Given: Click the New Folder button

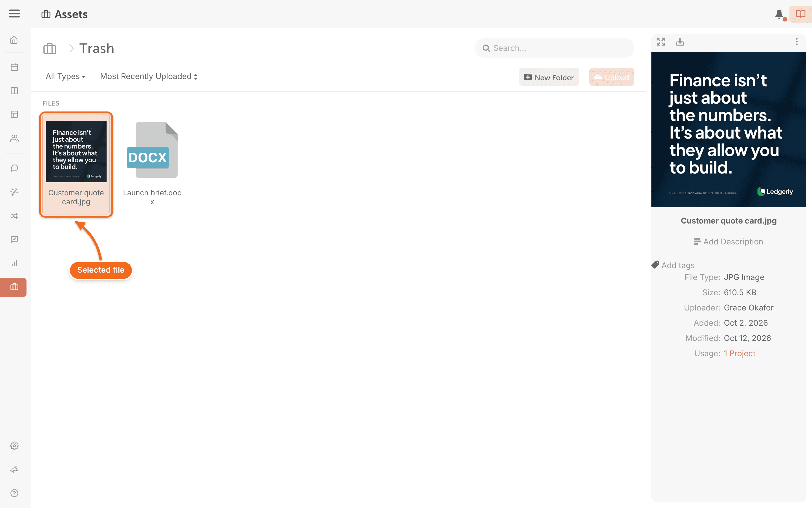Looking at the screenshot, I should pyautogui.click(x=549, y=77).
